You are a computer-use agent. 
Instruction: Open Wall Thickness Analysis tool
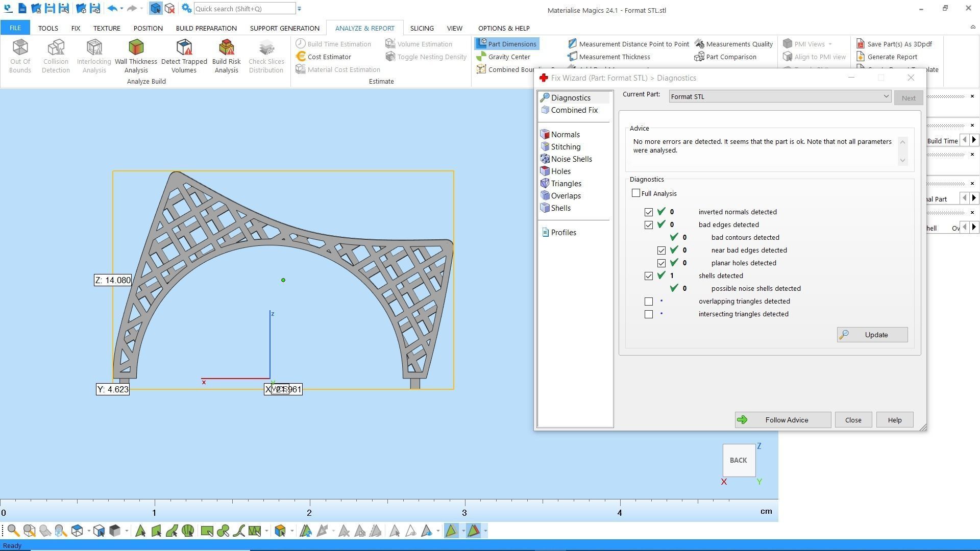click(x=136, y=56)
